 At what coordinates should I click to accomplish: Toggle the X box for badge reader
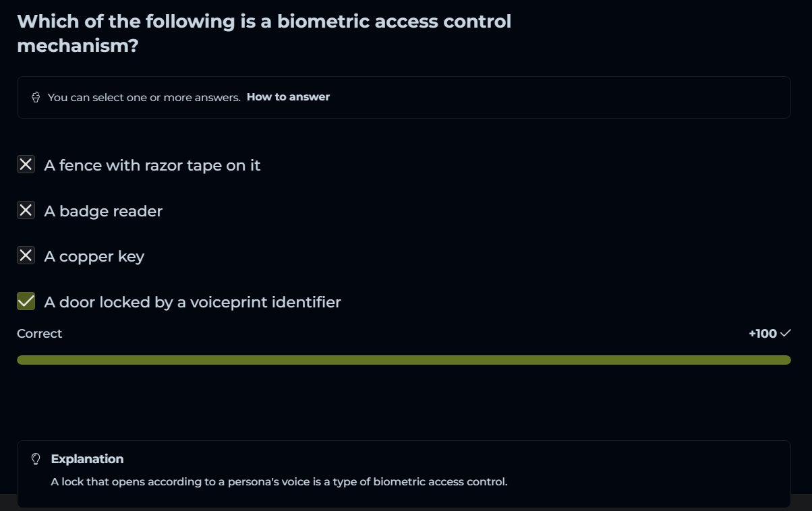(26, 210)
